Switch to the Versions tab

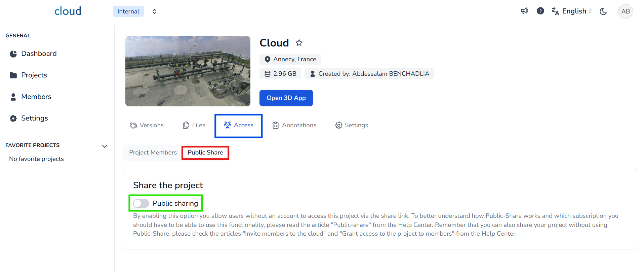coord(147,125)
